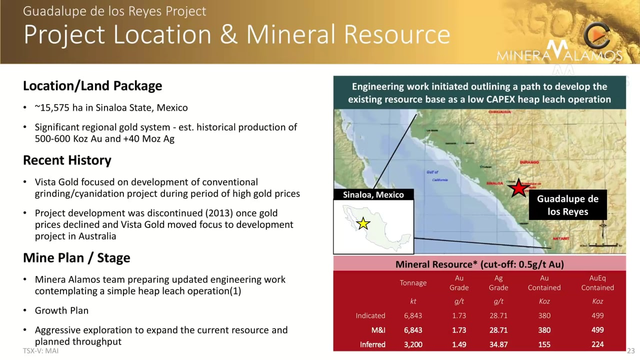Select the 'Guadalupe de los Reyes' map label
The height and width of the screenshot is (360, 640).
coord(567,205)
